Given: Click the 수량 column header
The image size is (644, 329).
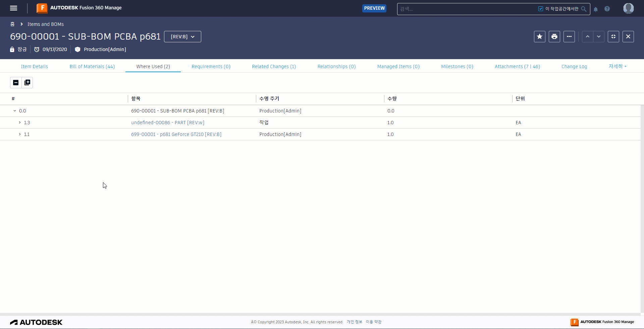Looking at the screenshot, I should point(392,99).
